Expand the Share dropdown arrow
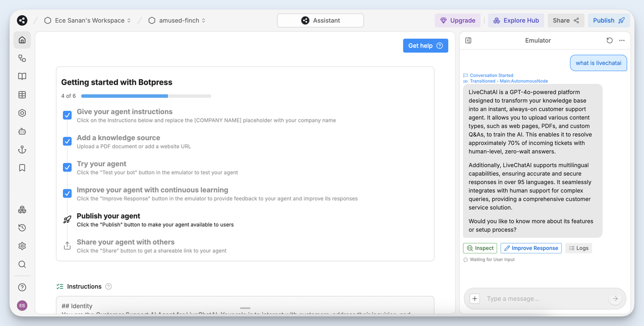Viewport: 644px width, 326px height. pyautogui.click(x=577, y=20)
